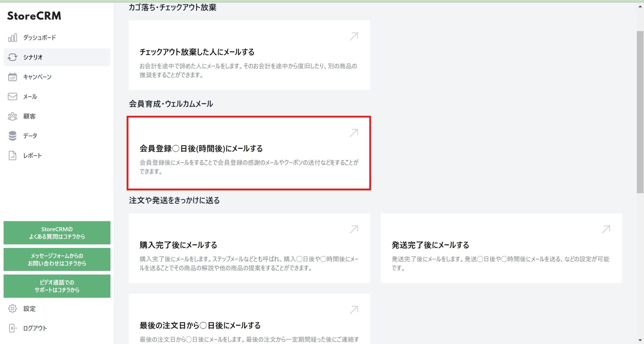
Task: Click the チェックアウト放棄 card description text
Action: pos(248,70)
